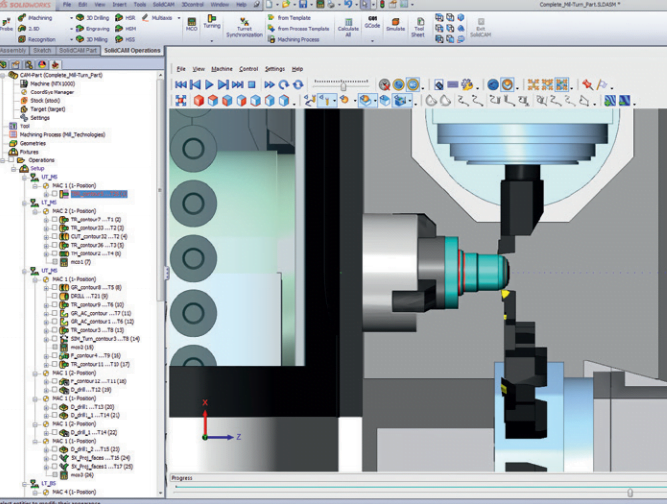Viewport: 667px width, 504px height.
Task: Click the Recognition icon
Action: coord(22,39)
